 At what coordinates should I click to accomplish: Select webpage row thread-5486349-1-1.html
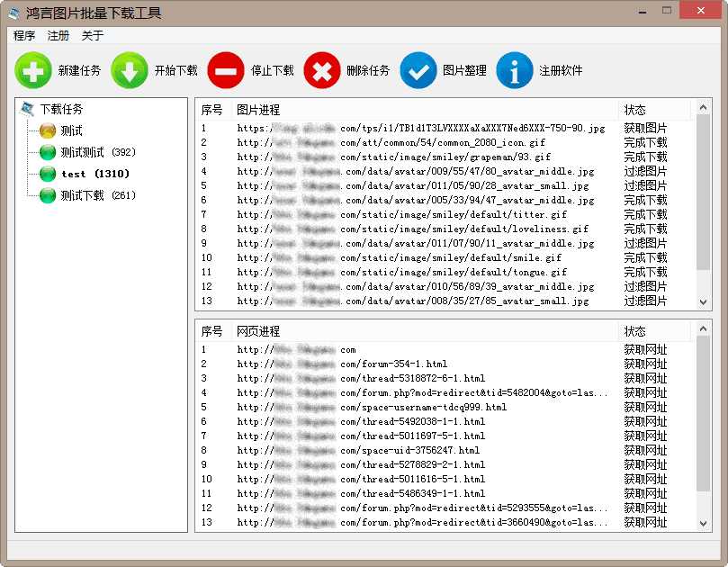(x=445, y=493)
